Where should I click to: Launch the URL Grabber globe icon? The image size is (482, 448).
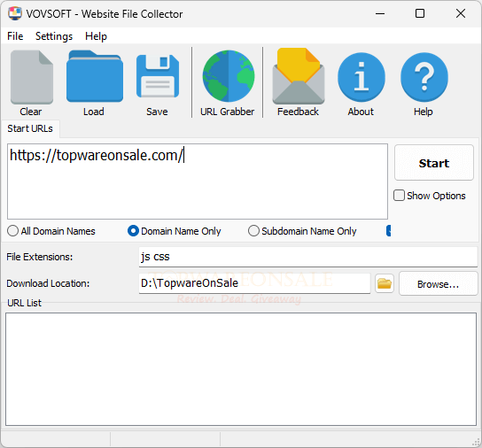(228, 76)
